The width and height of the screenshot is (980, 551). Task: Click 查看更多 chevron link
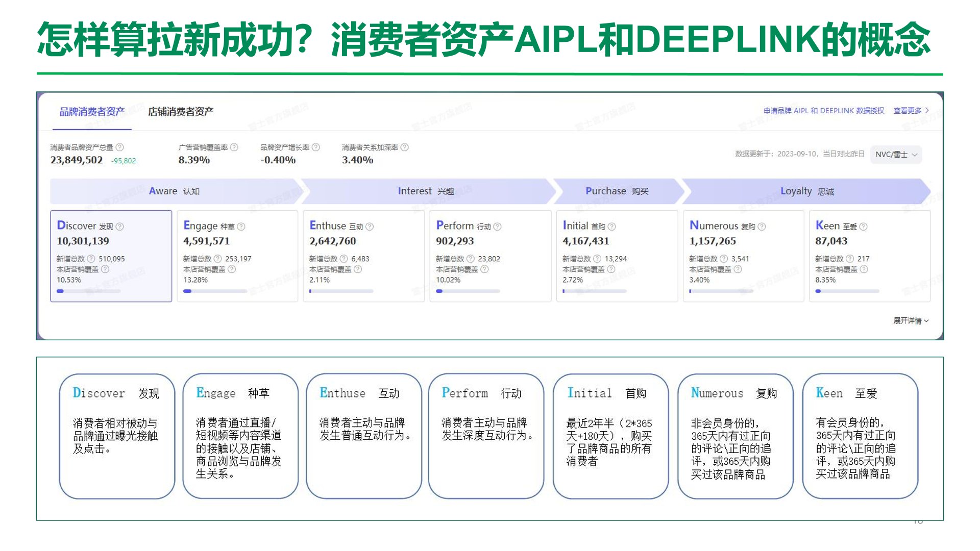[911, 111]
